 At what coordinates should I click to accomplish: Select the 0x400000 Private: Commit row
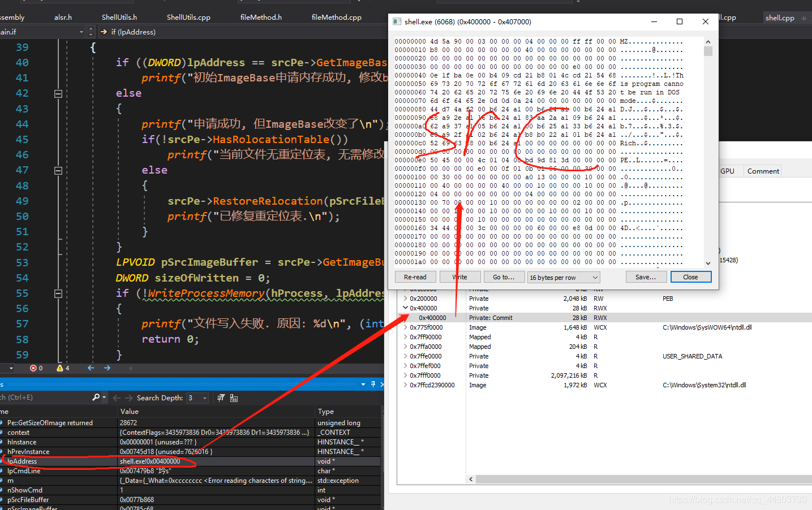coord(604,318)
